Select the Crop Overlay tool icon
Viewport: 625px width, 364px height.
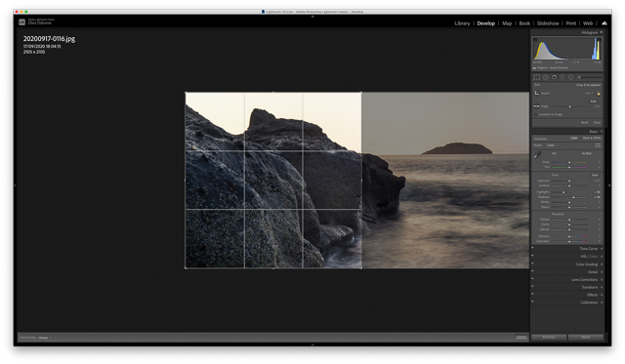(x=537, y=77)
